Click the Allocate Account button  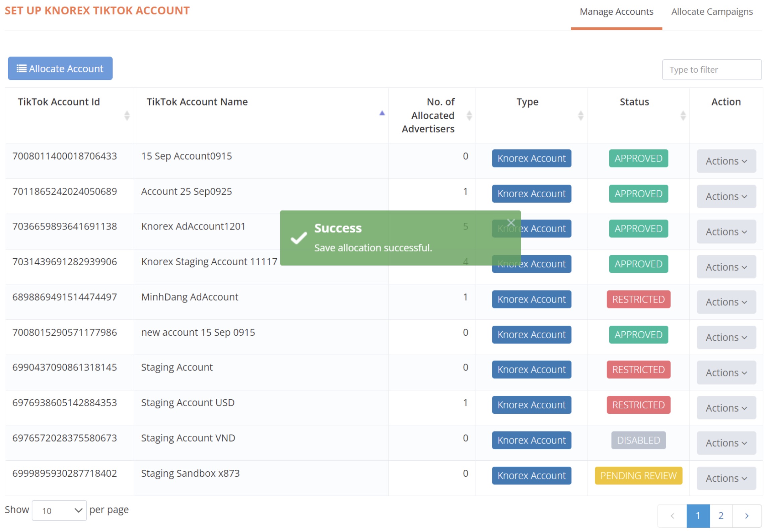(60, 69)
